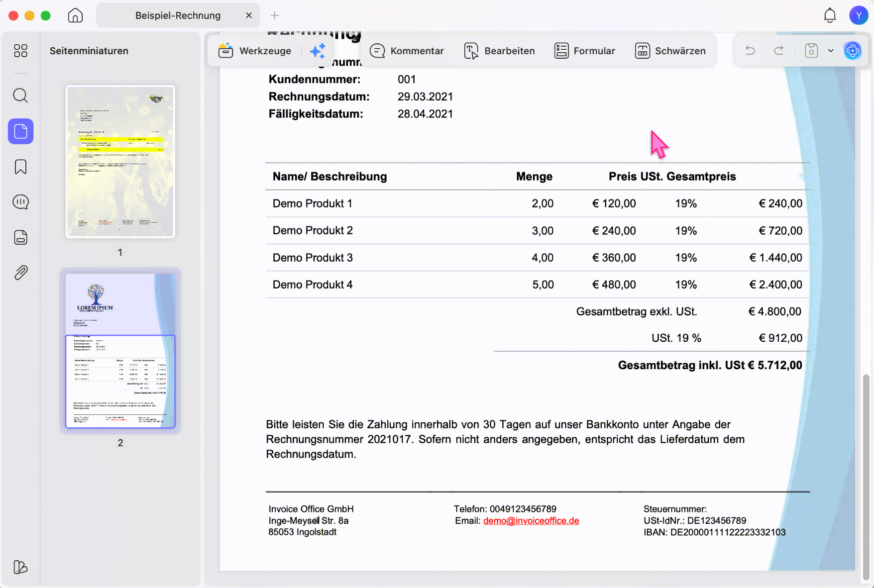
Task: Expand the save options dropdown arrow
Action: (x=831, y=51)
